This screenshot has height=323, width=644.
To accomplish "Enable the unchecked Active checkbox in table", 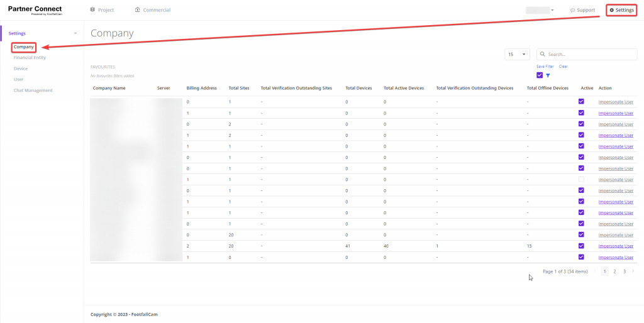I will point(581,179).
